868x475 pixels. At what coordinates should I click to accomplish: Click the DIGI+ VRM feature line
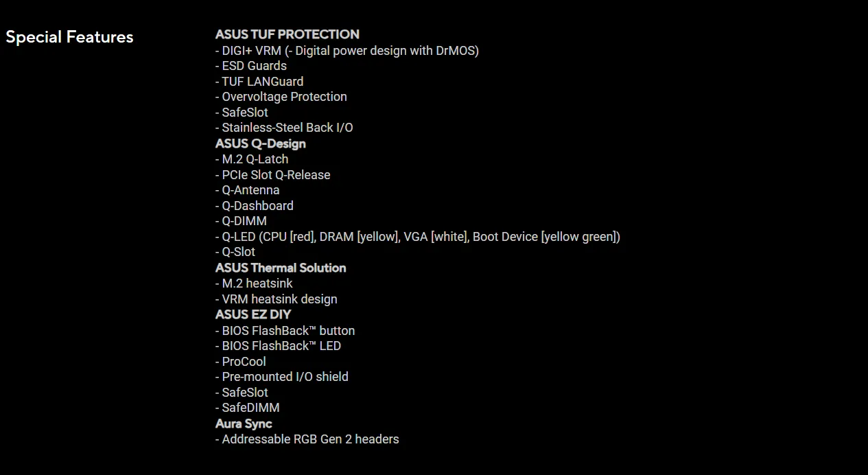pos(347,50)
